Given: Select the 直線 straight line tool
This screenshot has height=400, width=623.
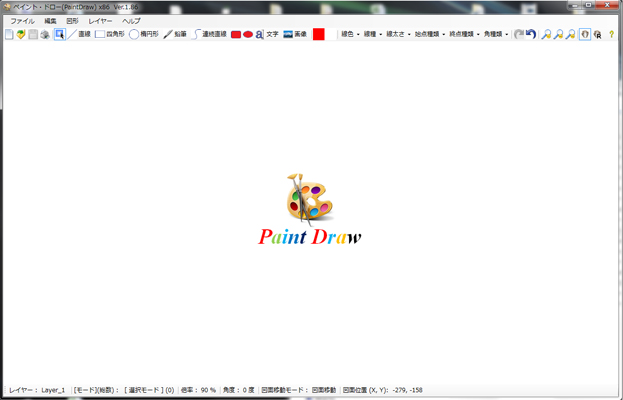Looking at the screenshot, I should [x=79, y=35].
